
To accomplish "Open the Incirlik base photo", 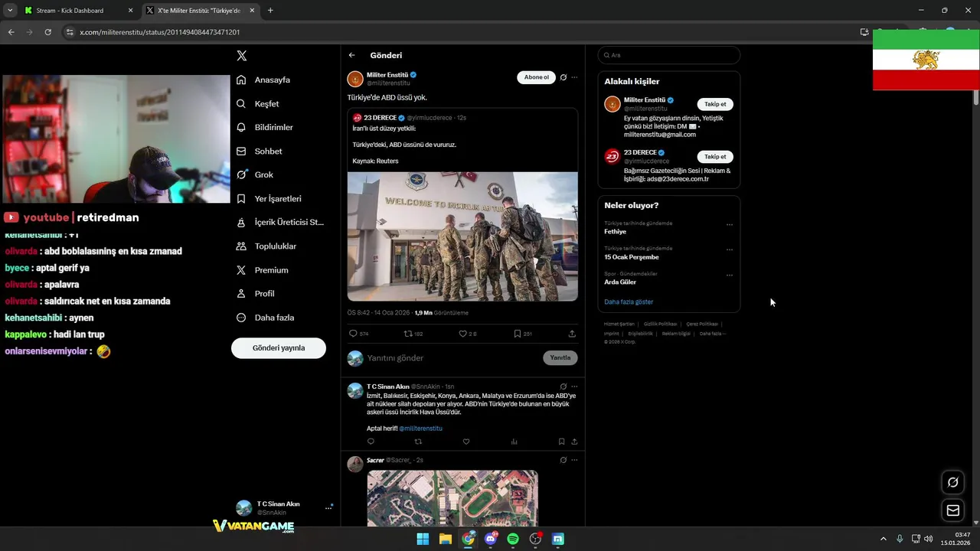I will pyautogui.click(x=462, y=236).
